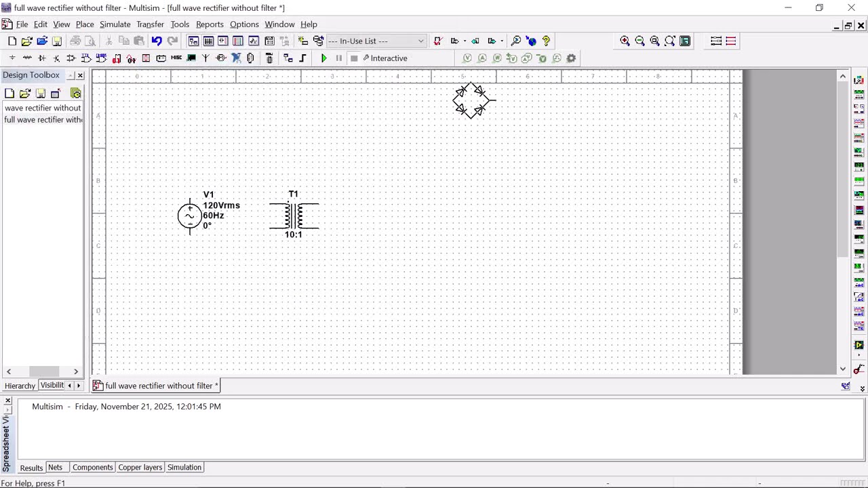Screen dimensions: 868x488
Task: Run electrical rules check icon
Action: click(438, 41)
